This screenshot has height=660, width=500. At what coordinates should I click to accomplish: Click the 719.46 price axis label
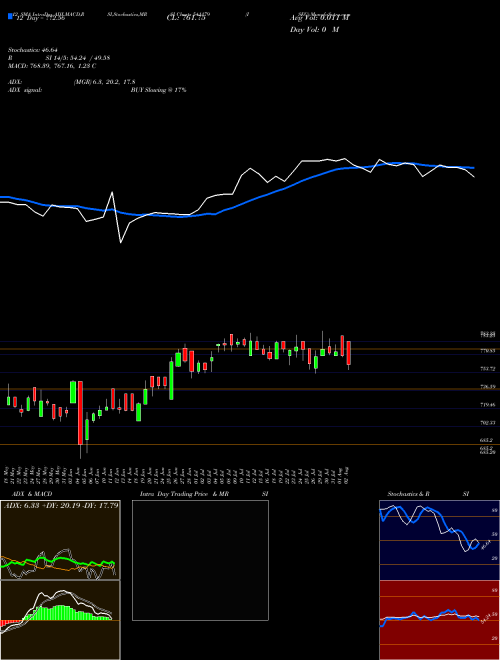[487, 405]
